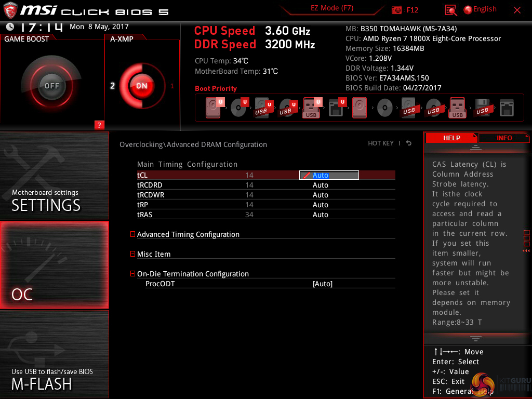Viewport: 532px width, 399px height.
Task: Click the Overclocking\Advanced DRAM Configuration breadcrumb
Action: [x=193, y=144]
